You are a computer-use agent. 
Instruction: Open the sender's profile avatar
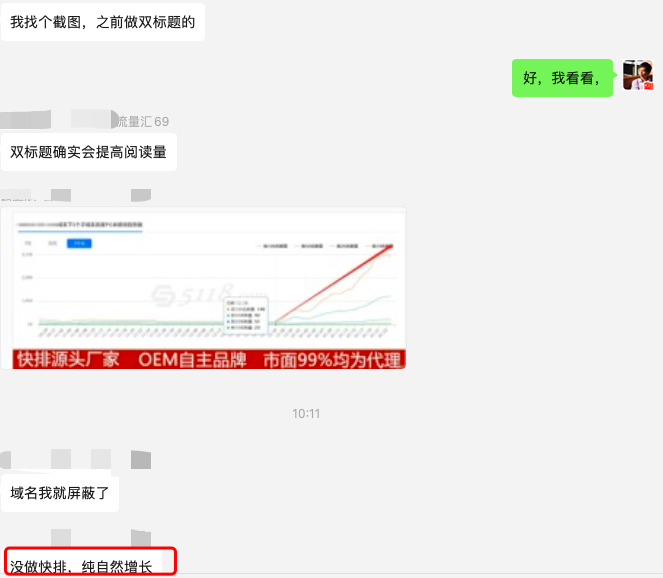point(638,75)
